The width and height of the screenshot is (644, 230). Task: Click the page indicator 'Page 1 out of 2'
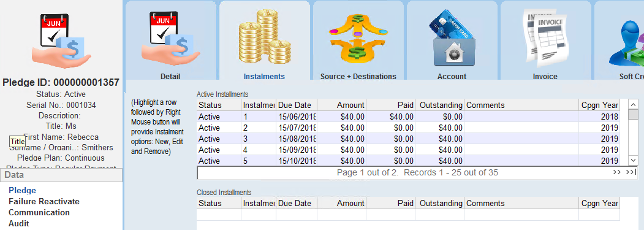pyautogui.click(x=368, y=172)
